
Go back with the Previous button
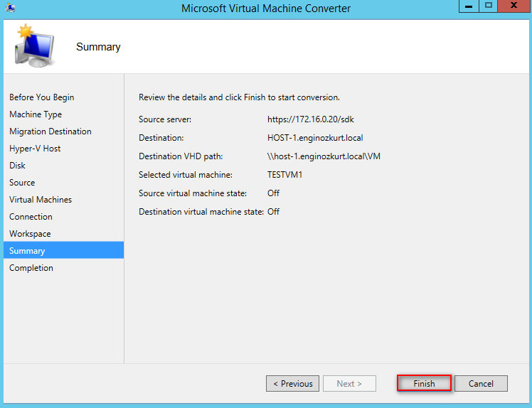[x=292, y=383]
